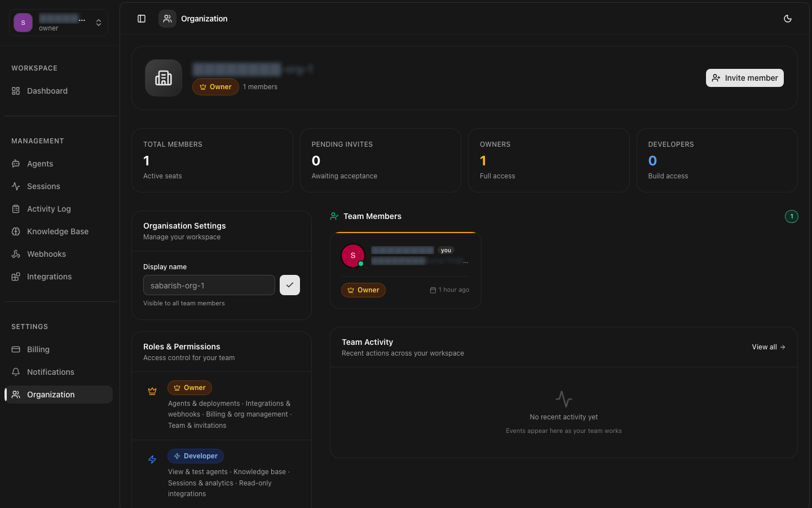Click Owner badge on member card
The width and height of the screenshot is (812, 508).
[363, 290]
